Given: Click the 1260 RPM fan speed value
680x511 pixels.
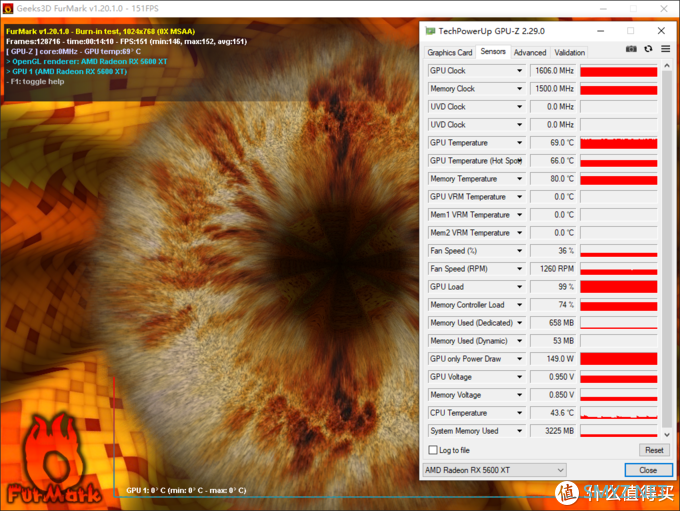Looking at the screenshot, I should click(x=553, y=269).
